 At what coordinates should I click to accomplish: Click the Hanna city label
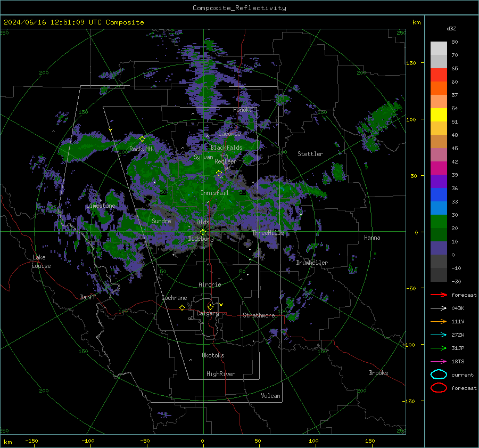click(x=372, y=238)
